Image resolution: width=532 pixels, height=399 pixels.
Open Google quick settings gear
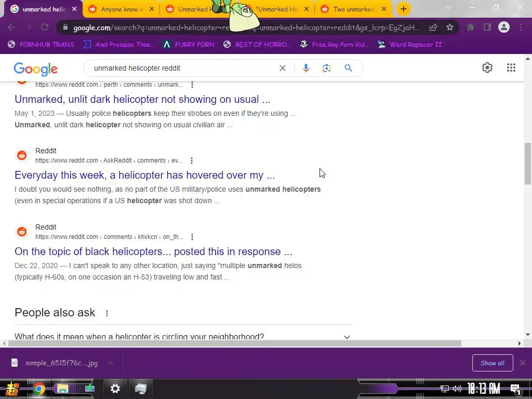coord(487,68)
